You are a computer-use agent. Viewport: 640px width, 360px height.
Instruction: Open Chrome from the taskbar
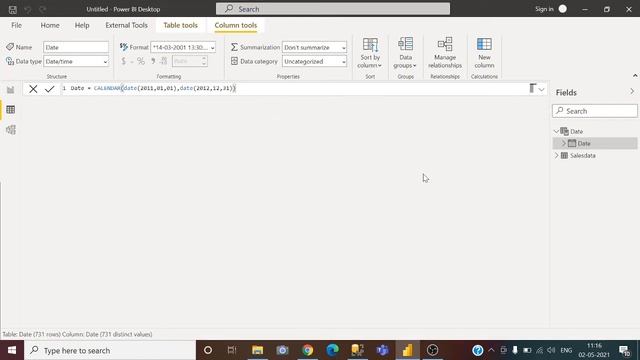tap(307, 350)
